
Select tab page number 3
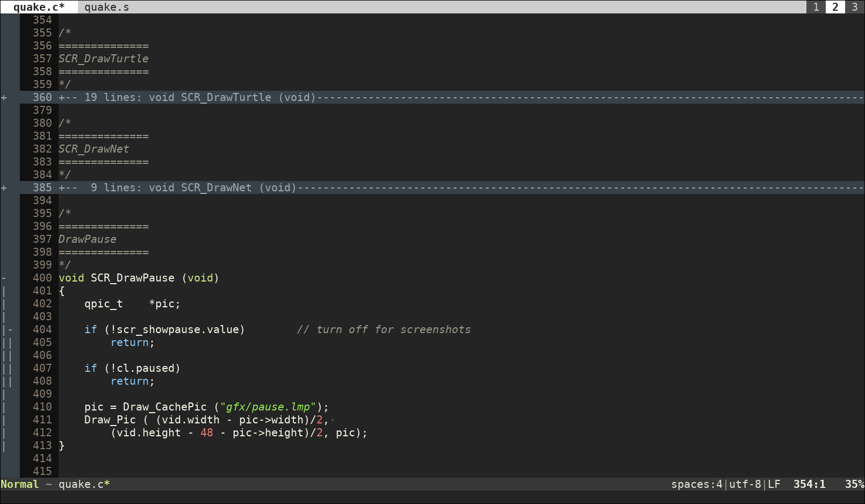pos(855,7)
